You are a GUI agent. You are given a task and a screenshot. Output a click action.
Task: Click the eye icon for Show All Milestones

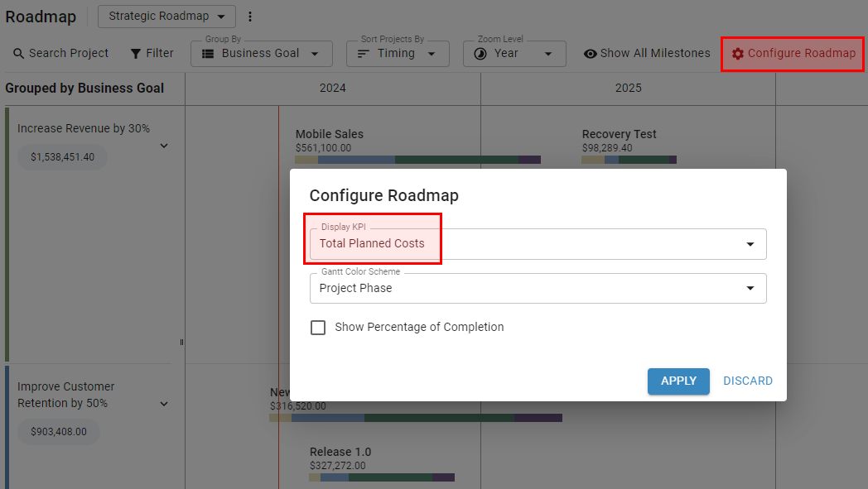click(x=590, y=54)
